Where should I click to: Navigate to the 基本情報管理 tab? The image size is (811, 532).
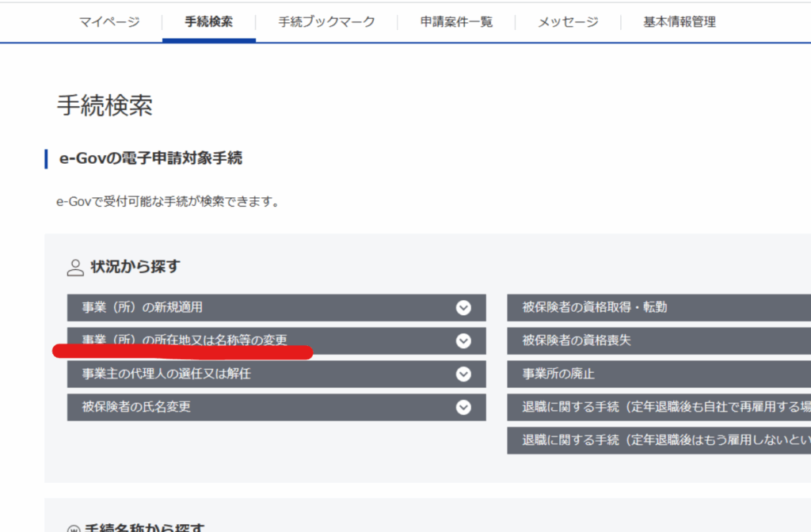point(679,22)
